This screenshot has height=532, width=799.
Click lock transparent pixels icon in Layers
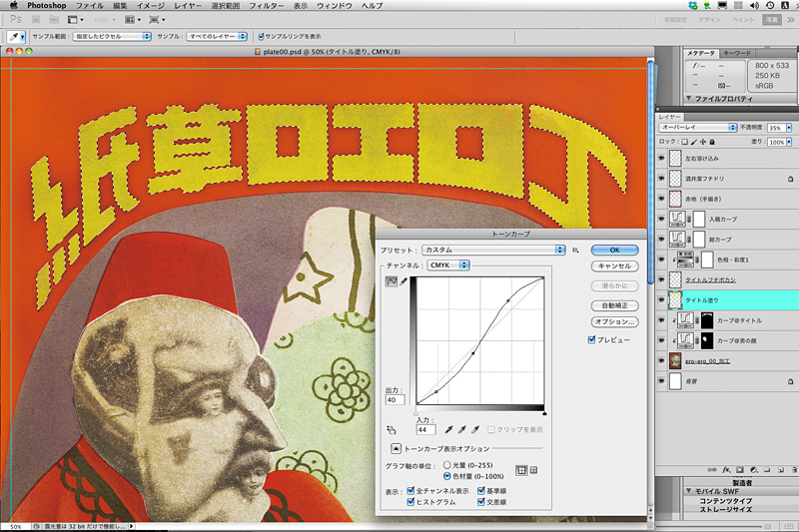684,142
